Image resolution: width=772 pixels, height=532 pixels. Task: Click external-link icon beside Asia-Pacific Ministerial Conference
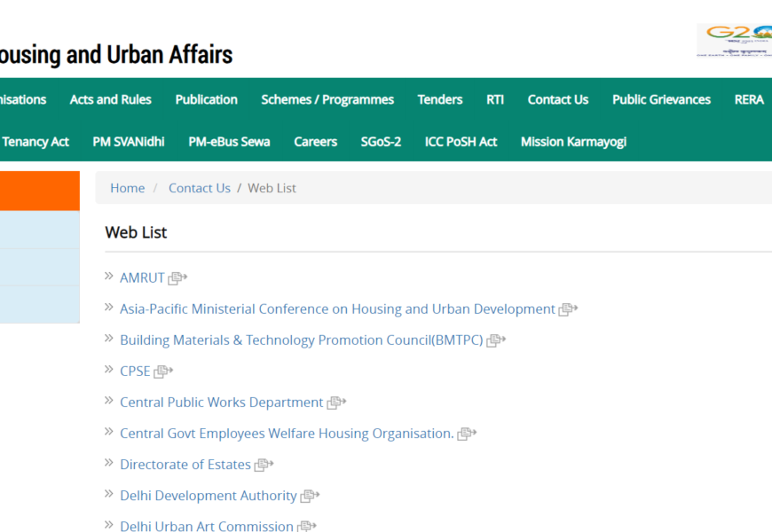tap(568, 309)
